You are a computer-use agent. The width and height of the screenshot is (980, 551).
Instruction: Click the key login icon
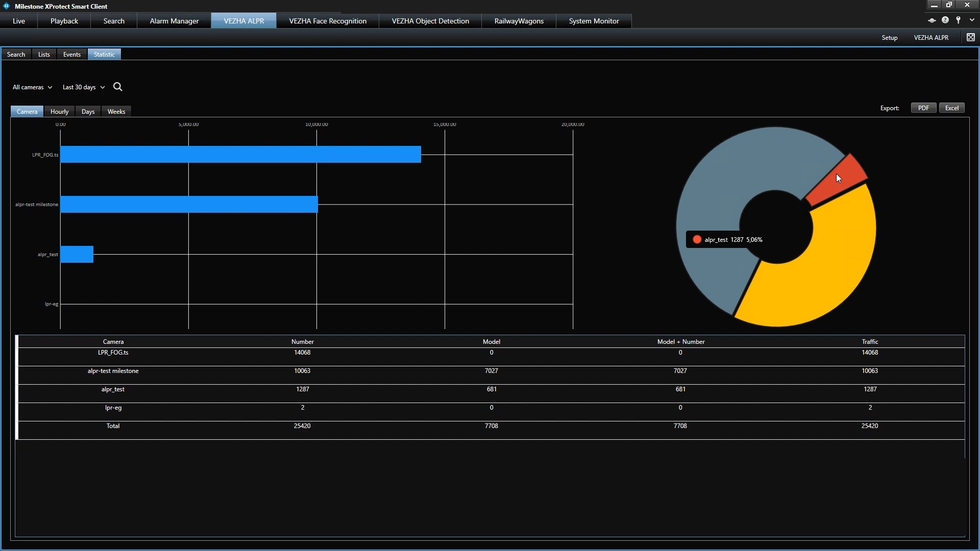point(959,20)
